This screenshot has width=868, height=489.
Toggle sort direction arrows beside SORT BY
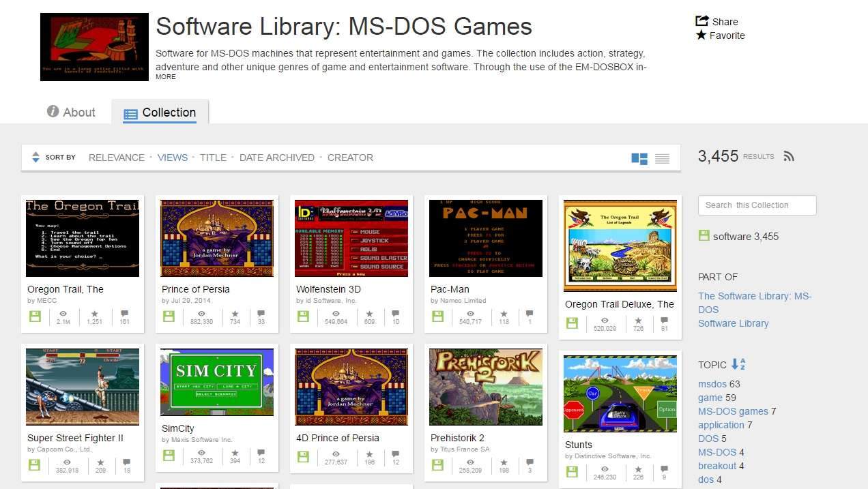click(x=36, y=158)
